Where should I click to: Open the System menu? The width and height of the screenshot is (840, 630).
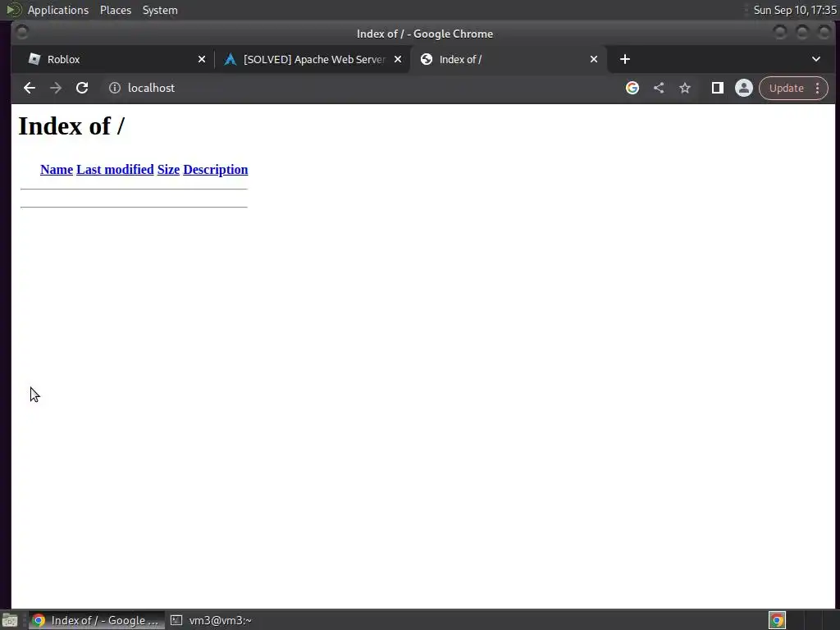point(160,10)
